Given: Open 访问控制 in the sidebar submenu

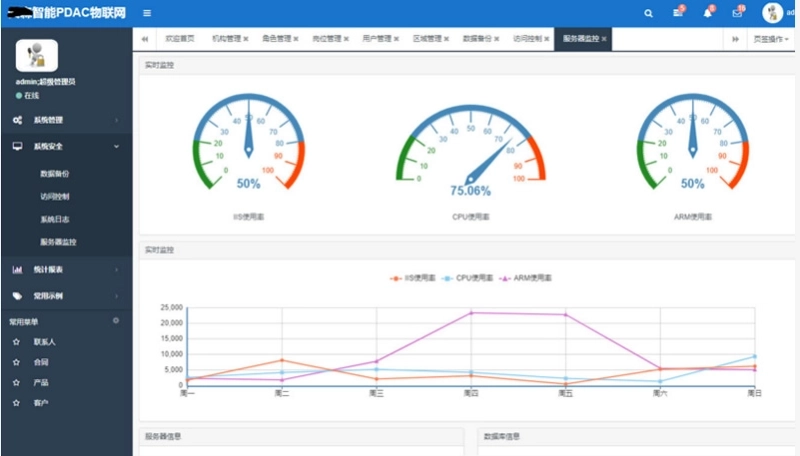Looking at the screenshot, I should 55,196.
